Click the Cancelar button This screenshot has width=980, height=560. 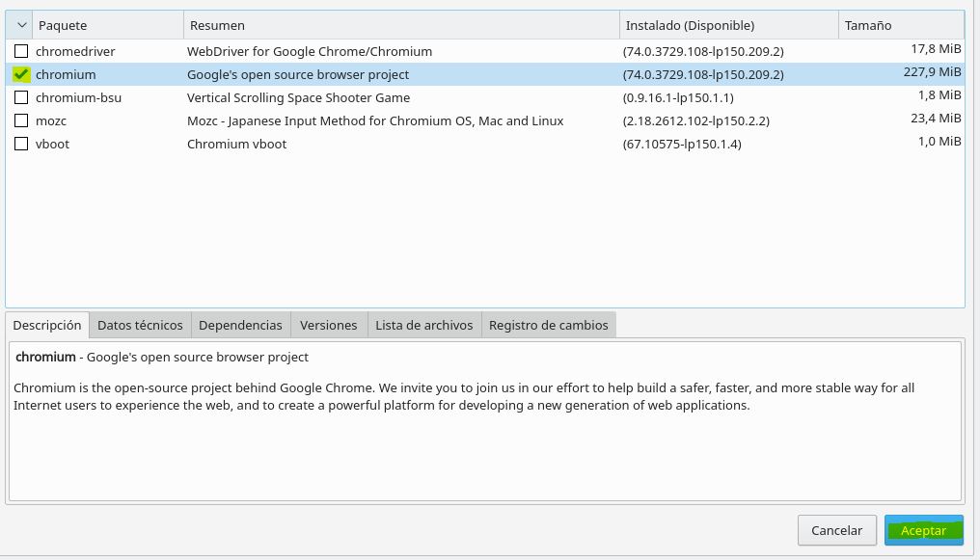point(837,530)
